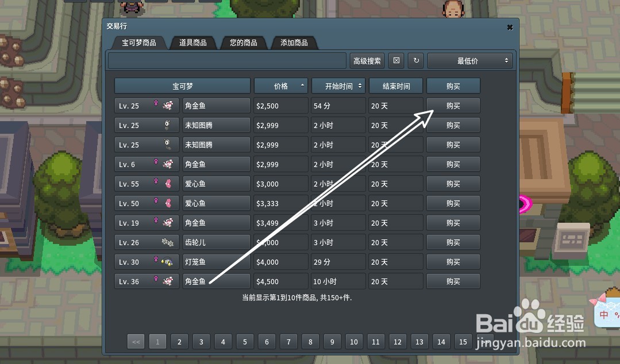Select page 1 in pagination
Image resolution: width=620 pixels, height=364 pixels.
pyautogui.click(x=157, y=342)
